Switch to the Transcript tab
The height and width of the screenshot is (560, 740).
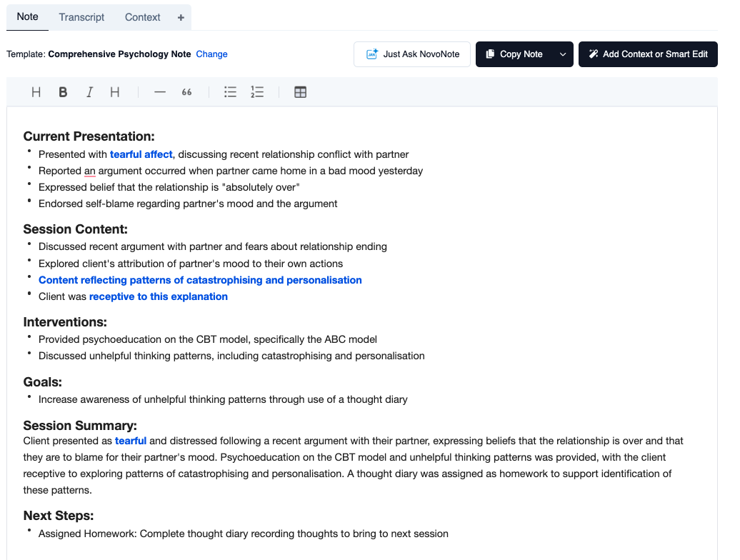coord(81,17)
